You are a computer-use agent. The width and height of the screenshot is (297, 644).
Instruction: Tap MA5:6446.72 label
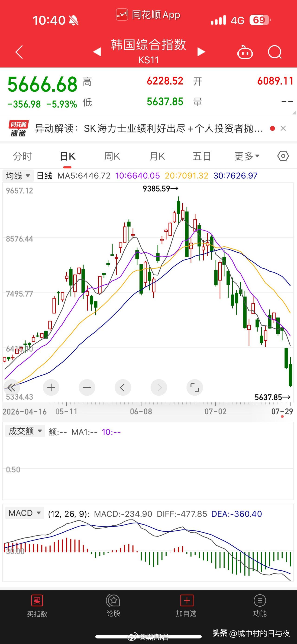coord(84,176)
